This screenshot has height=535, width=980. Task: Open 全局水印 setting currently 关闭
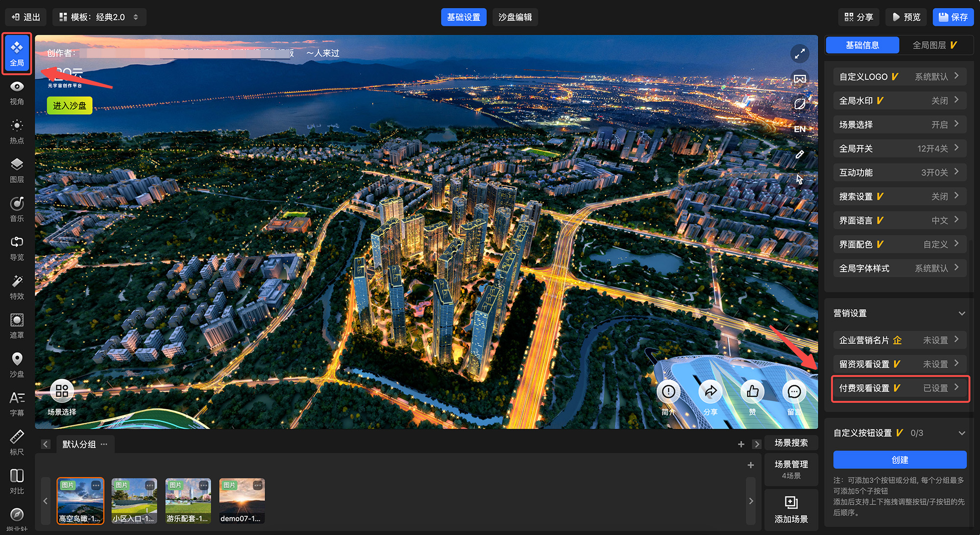tap(899, 100)
